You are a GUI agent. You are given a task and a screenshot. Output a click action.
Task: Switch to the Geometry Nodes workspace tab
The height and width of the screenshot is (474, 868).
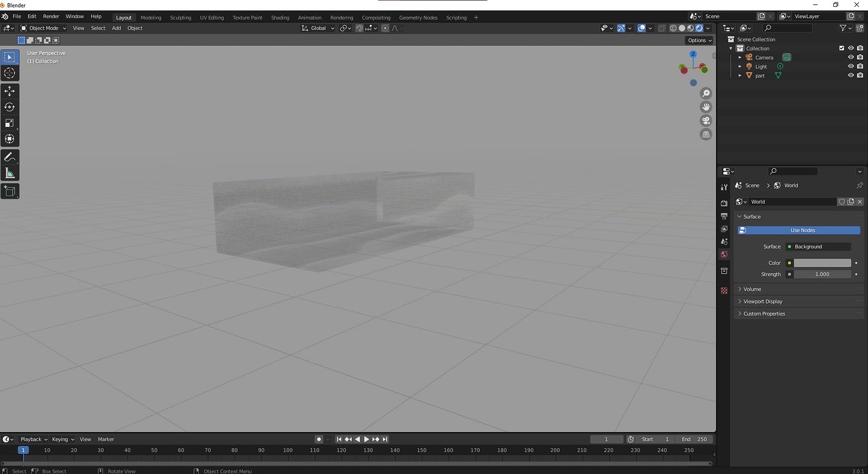pyautogui.click(x=418, y=18)
